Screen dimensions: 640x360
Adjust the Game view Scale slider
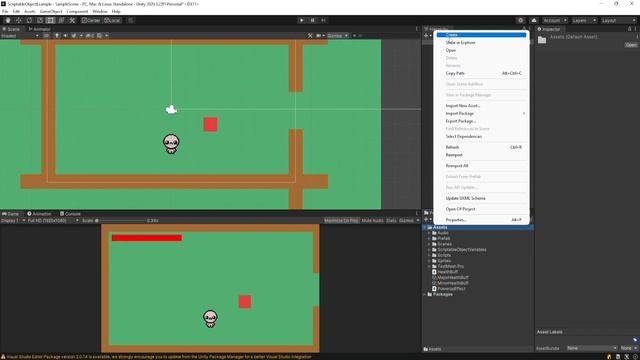click(121, 220)
